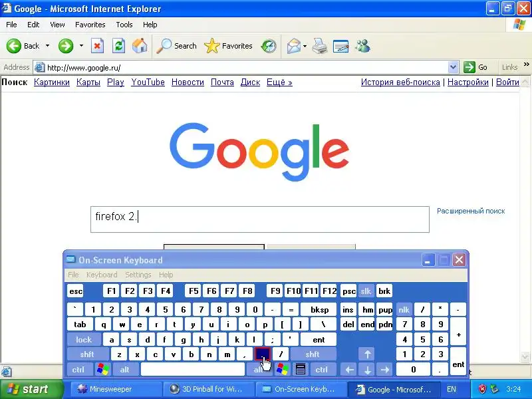Click the Войти sign-in link

[507, 82]
